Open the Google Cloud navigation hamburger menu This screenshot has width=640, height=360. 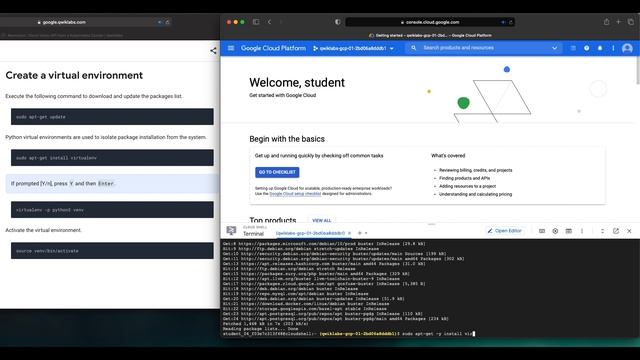pos(231,48)
